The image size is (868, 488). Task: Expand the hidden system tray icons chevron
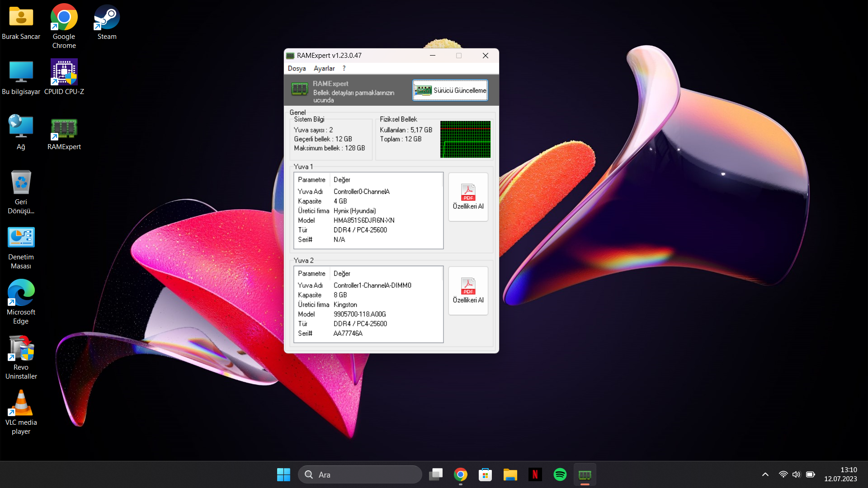765,474
